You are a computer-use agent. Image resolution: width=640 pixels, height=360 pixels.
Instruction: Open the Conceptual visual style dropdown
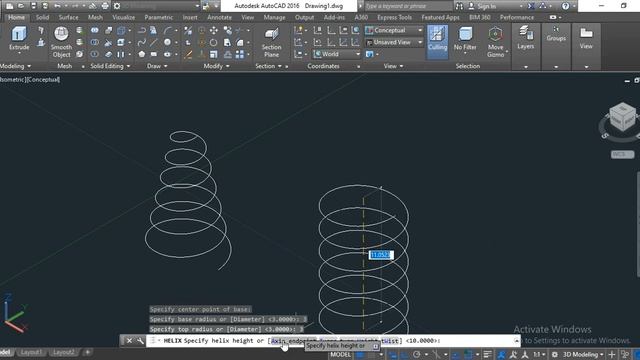tap(394, 30)
